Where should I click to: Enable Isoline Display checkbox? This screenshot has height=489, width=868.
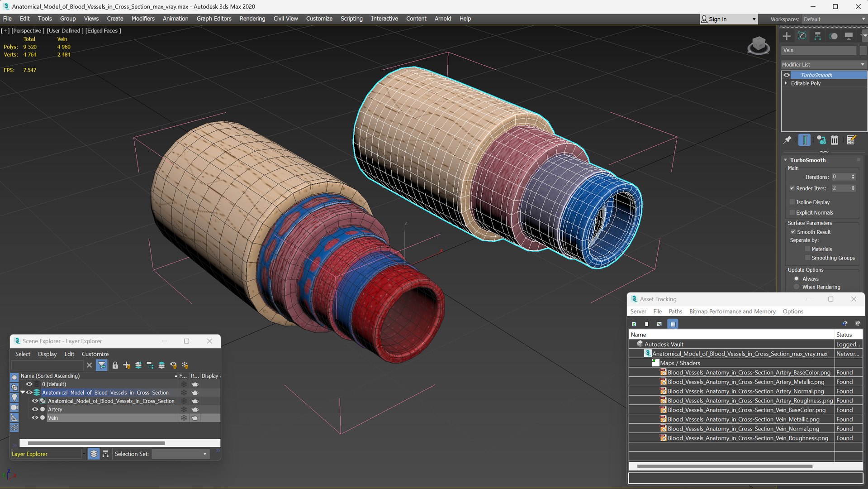[x=792, y=202]
